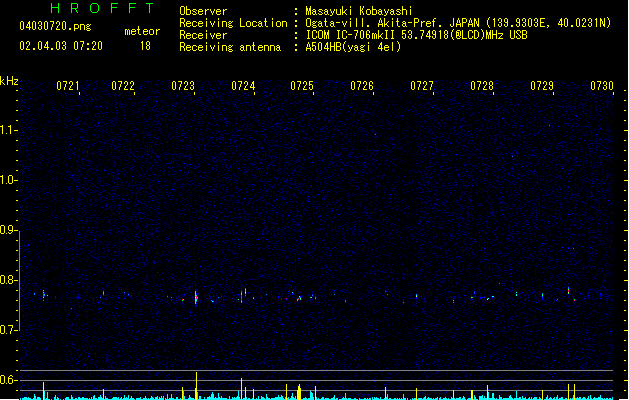The height and width of the screenshot is (400, 629).
Task: Click the 'Receiver' field label
Action: point(203,35)
